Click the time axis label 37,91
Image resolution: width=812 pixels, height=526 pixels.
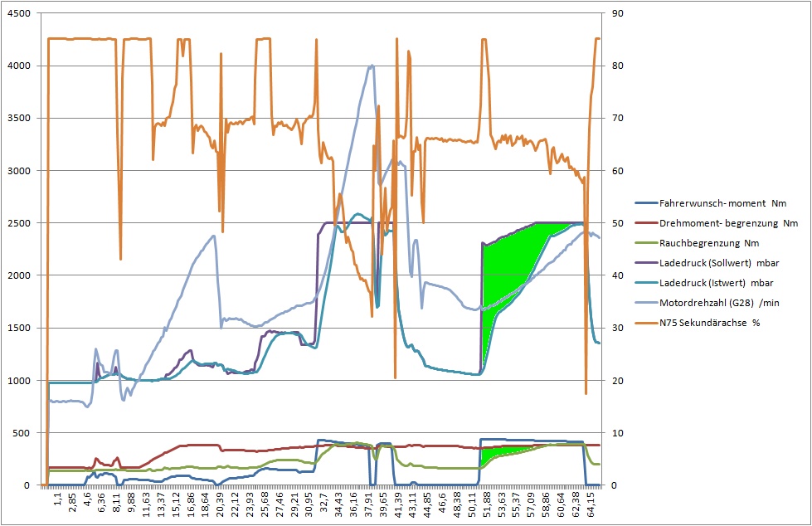click(x=369, y=504)
